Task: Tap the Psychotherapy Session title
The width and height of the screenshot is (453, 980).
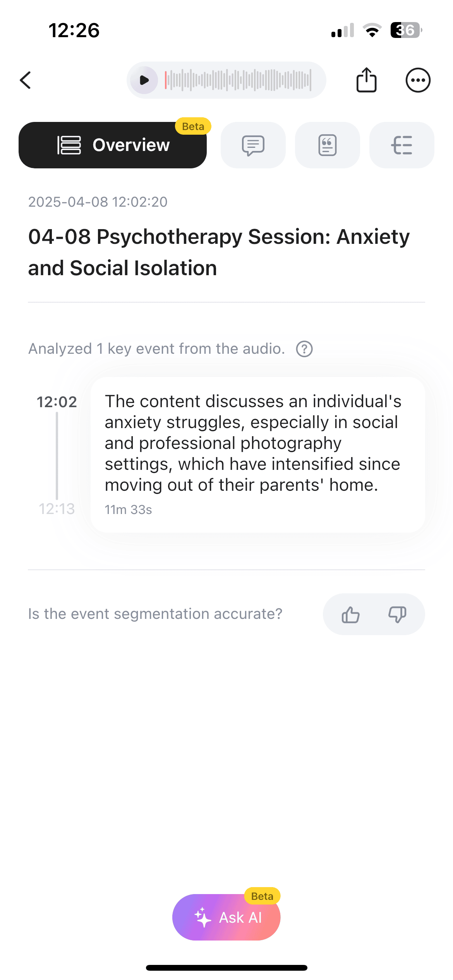Action: point(219,252)
